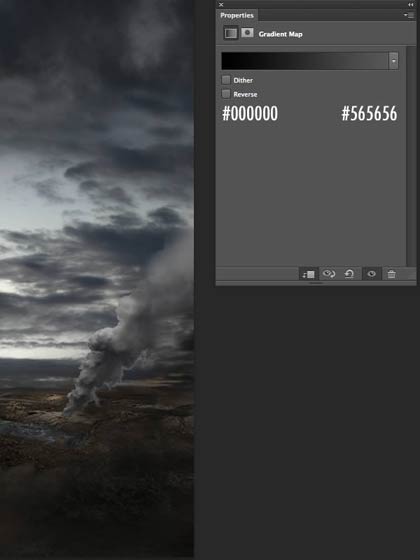Tick the Reverse checkbox
The image size is (420, 560).
(x=226, y=94)
